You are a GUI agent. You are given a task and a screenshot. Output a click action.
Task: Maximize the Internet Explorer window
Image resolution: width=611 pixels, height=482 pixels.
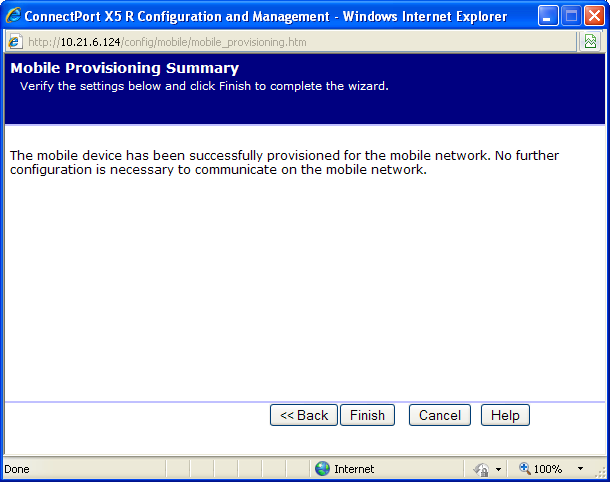coord(570,16)
